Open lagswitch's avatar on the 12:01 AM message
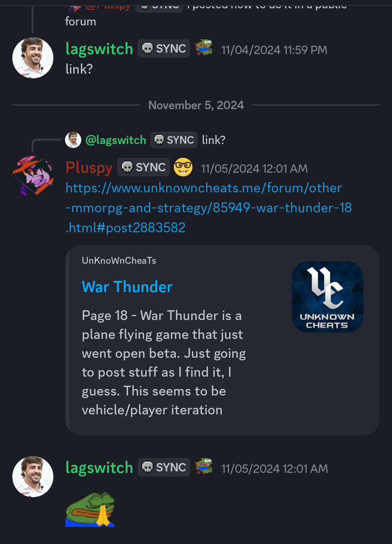This screenshot has height=544, width=392. [33, 476]
